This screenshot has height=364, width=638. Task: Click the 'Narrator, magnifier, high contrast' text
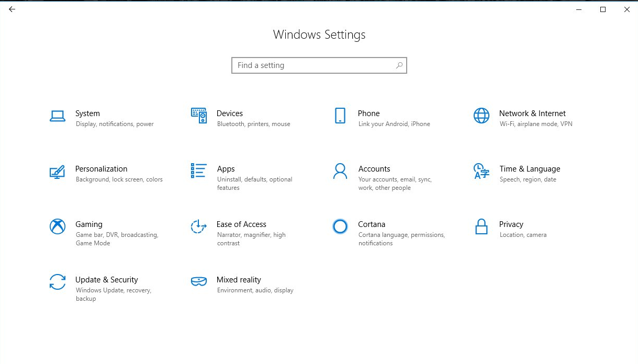click(251, 239)
